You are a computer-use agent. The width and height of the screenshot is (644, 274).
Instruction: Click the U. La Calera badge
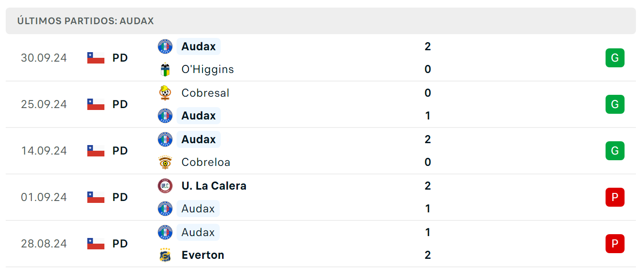click(x=165, y=186)
